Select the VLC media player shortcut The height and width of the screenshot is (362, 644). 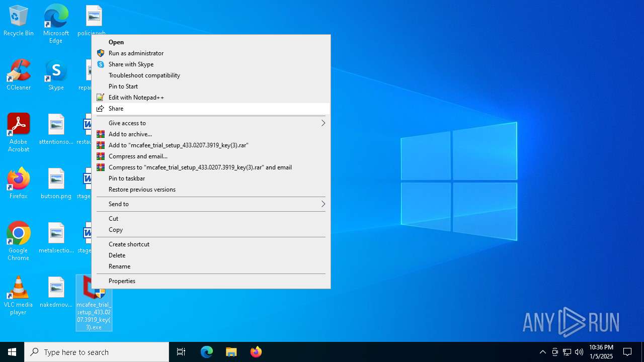[19, 296]
